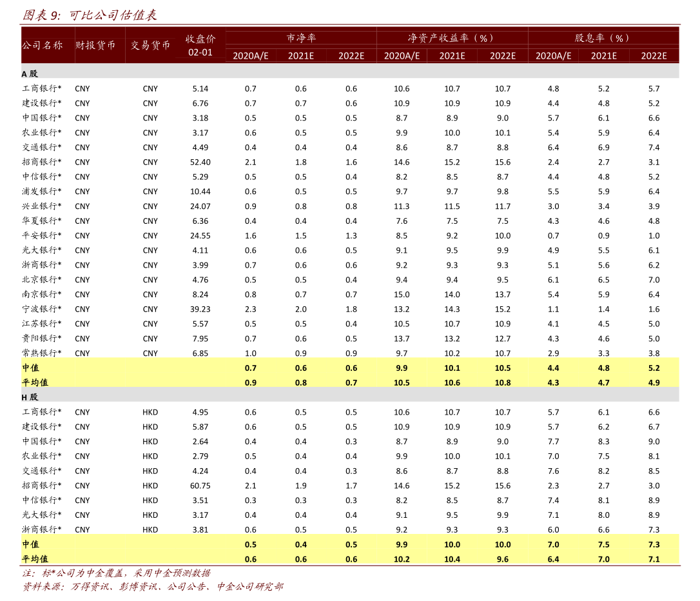
Task: Select the 中值 label in A 股 section
Action: pyautogui.click(x=31, y=368)
